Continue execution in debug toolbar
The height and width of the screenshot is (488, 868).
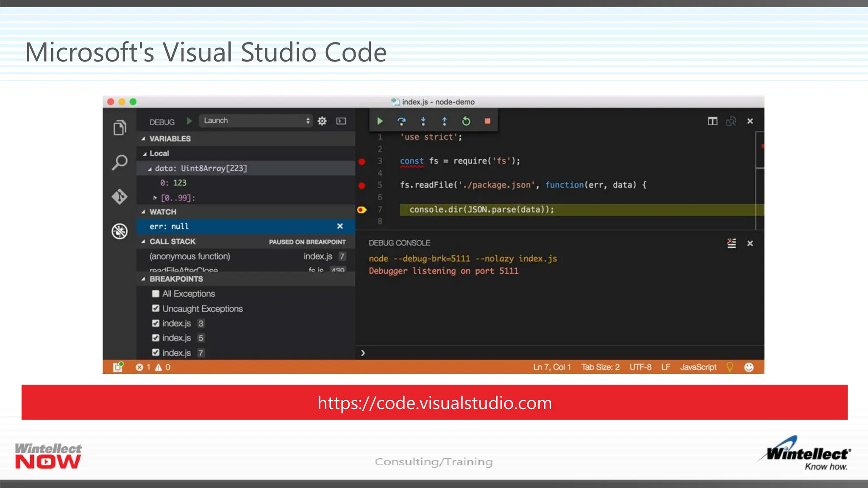380,121
